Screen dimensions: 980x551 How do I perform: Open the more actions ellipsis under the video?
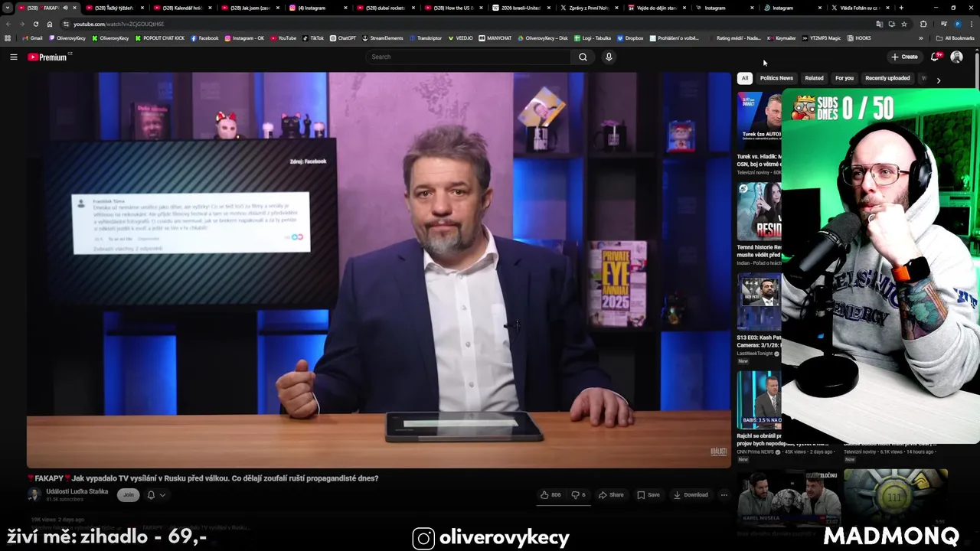[x=724, y=495]
